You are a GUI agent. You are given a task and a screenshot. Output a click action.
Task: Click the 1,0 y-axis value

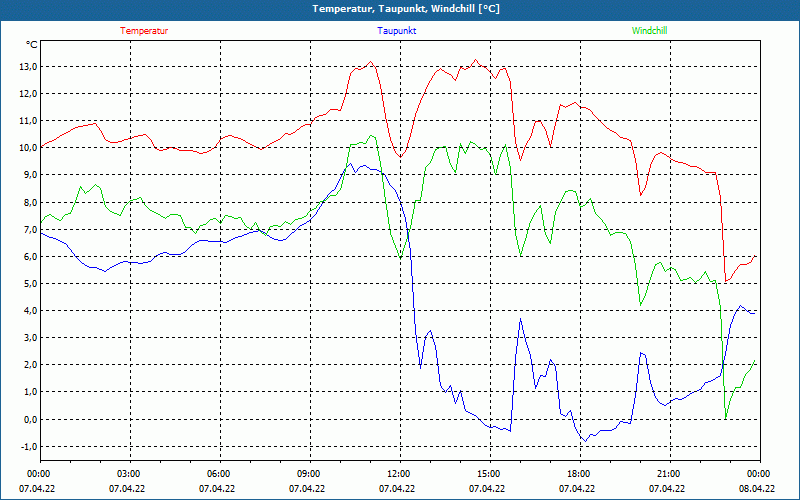click(x=30, y=392)
